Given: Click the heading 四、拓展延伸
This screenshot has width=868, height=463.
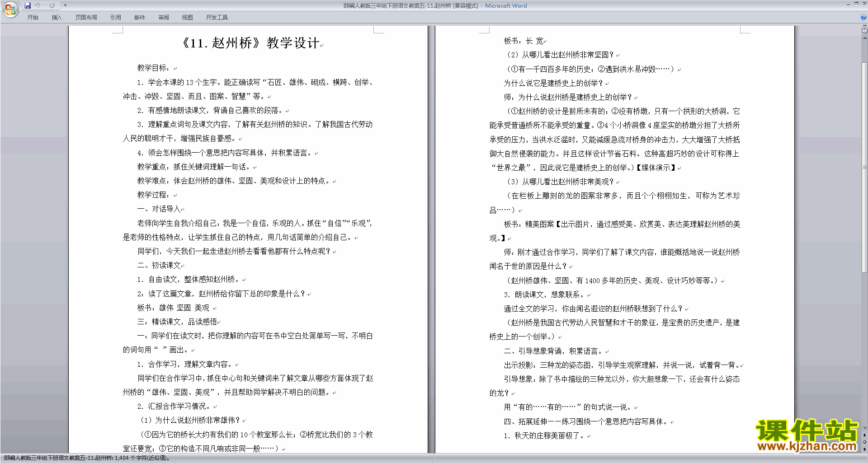Looking at the screenshot, I should (586, 422).
